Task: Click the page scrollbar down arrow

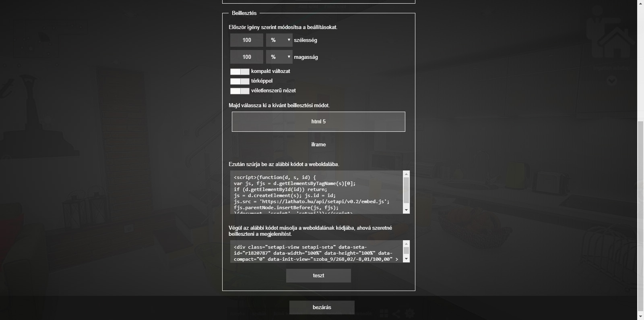Action: click(641, 317)
